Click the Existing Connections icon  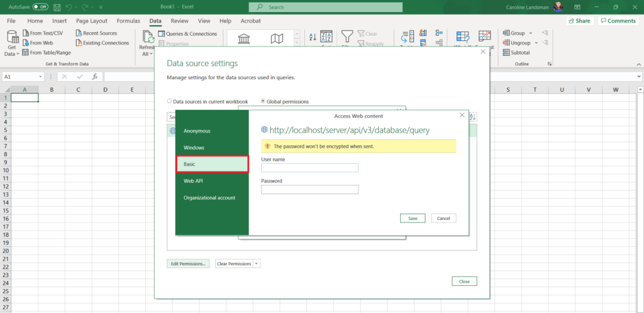[79, 43]
